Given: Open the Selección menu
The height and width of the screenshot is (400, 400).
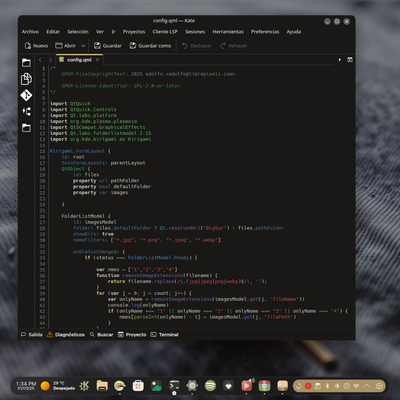Looking at the screenshot, I should point(78,32).
